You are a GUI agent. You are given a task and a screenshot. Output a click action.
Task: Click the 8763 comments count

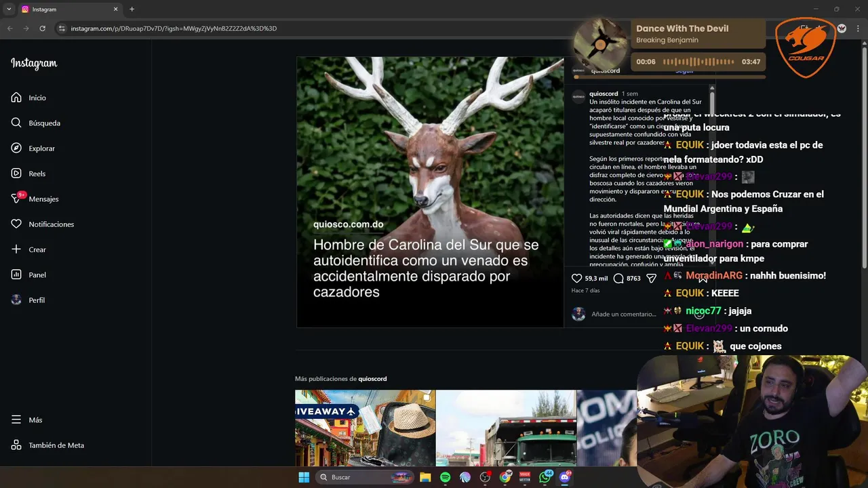(x=633, y=279)
